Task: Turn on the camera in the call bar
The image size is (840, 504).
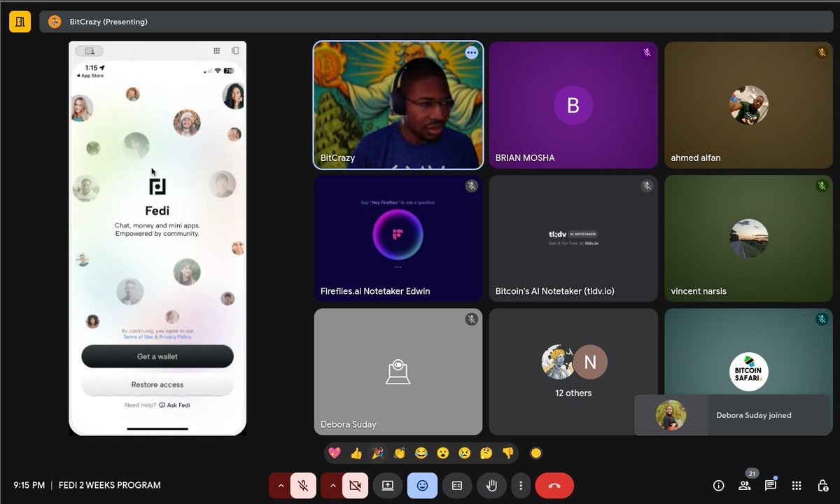Action: [355, 485]
